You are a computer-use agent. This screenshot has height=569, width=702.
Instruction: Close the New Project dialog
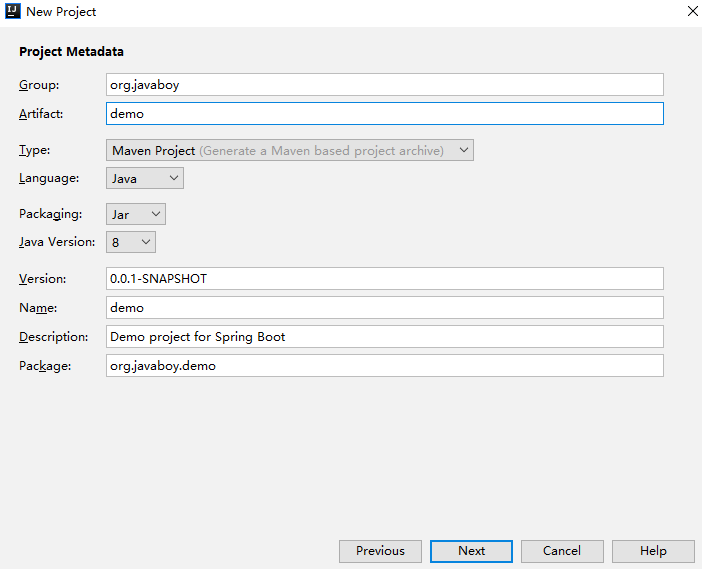click(x=693, y=11)
